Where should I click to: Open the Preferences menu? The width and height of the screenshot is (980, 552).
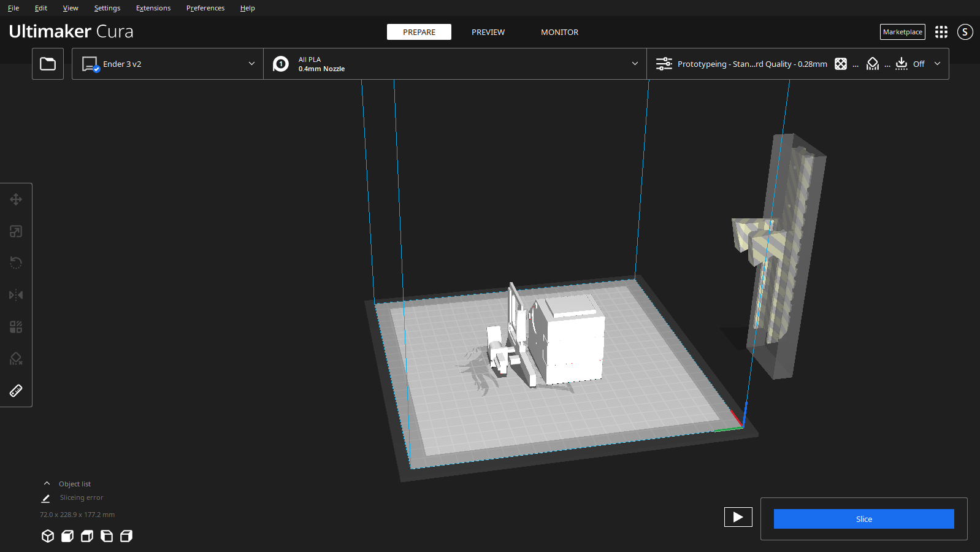(205, 8)
